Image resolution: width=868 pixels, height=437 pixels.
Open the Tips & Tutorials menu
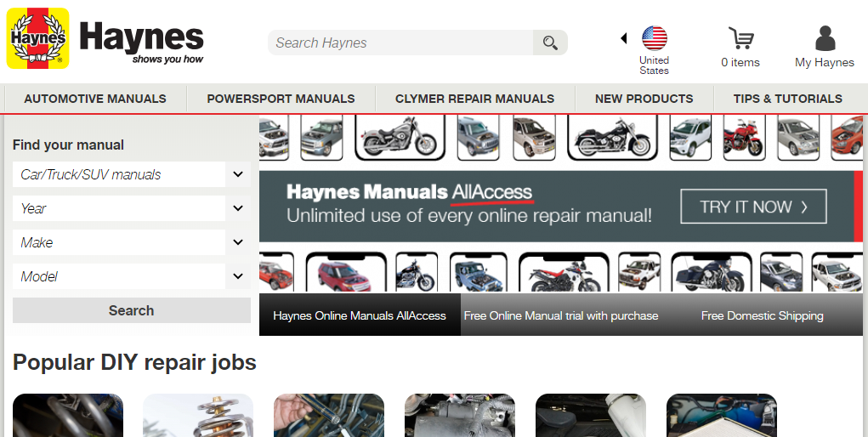[788, 99]
